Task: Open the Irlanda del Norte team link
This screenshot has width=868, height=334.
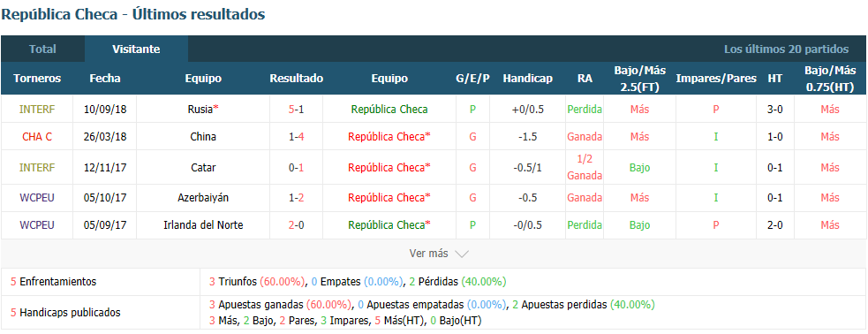Action: point(202,225)
